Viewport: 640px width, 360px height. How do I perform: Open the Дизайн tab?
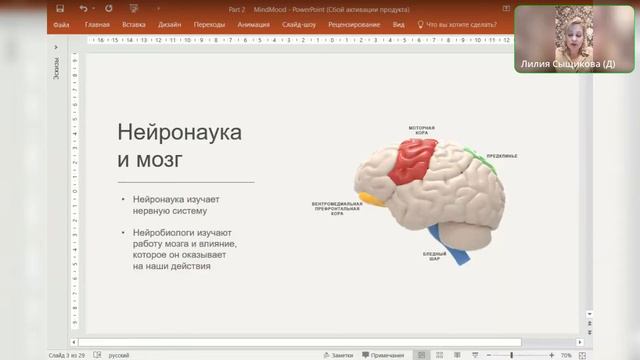(x=169, y=25)
